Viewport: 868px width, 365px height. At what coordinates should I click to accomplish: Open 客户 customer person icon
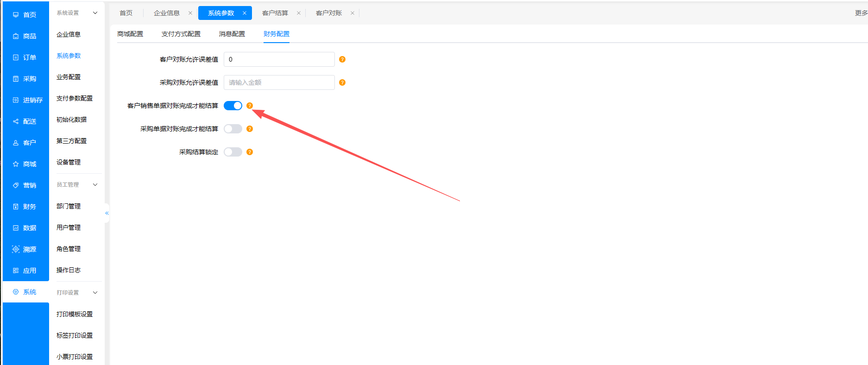pyautogui.click(x=16, y=143)
